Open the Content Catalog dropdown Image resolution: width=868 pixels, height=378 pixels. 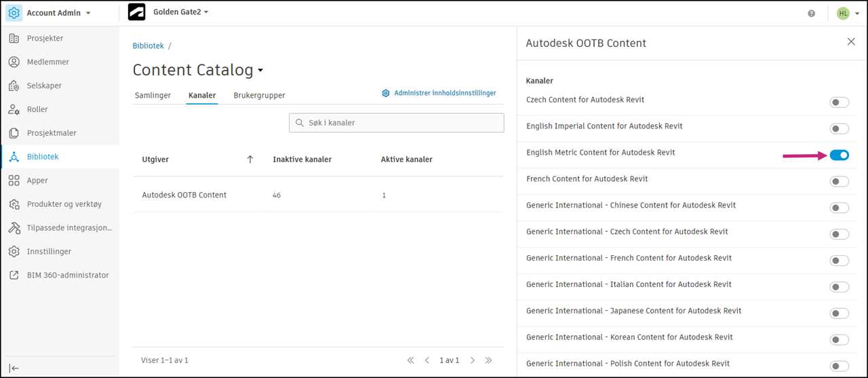[260, 71]
